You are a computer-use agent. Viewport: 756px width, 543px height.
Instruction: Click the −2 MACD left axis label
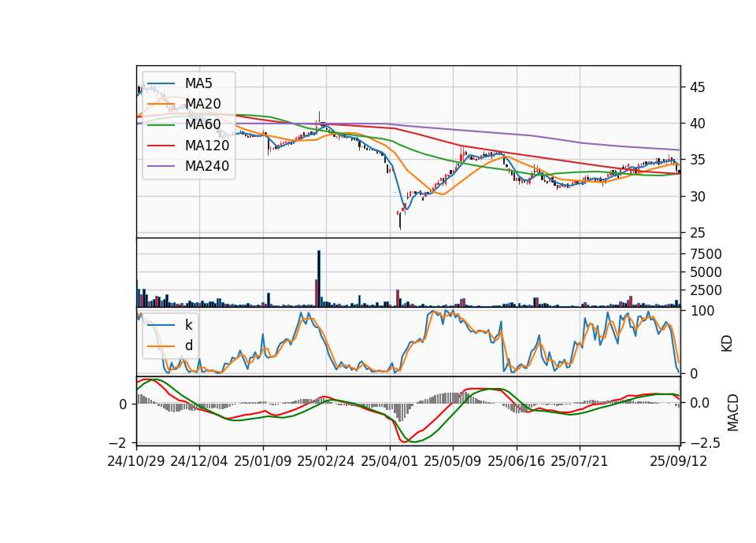(118, 443)
